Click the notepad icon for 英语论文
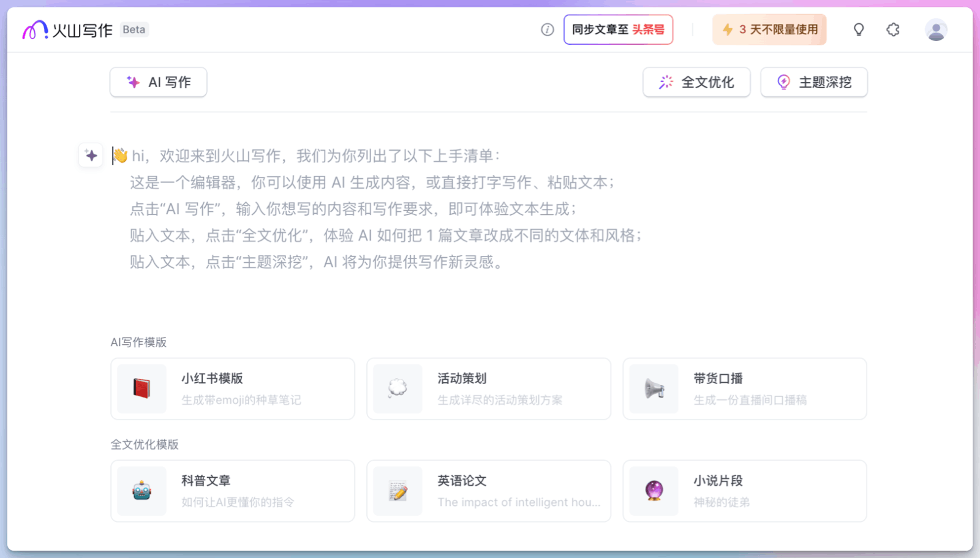980x558 pixels. (398, 491)
